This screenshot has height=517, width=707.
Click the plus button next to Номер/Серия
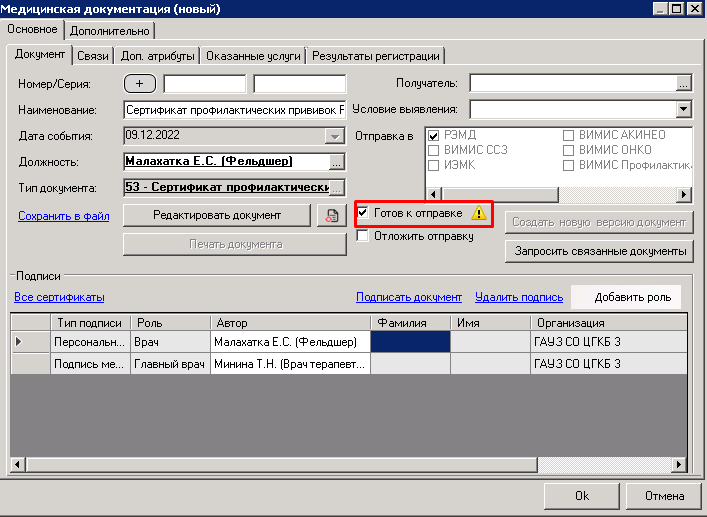coord(140,83)
